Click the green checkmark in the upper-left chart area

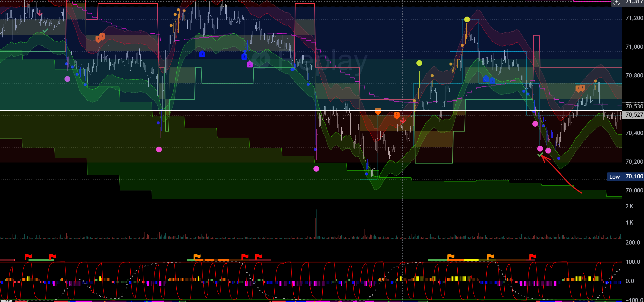[x=45, y=31]
